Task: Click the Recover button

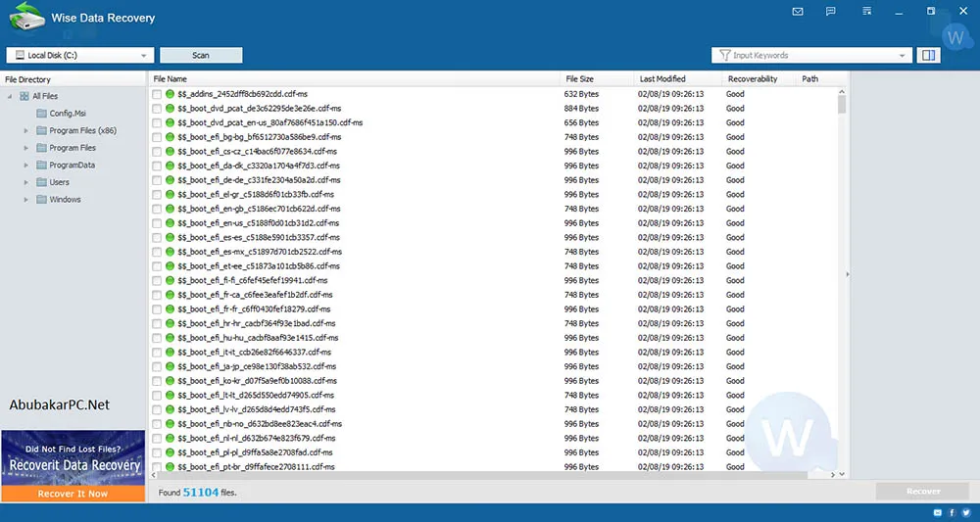Action: tap(922, 492)
